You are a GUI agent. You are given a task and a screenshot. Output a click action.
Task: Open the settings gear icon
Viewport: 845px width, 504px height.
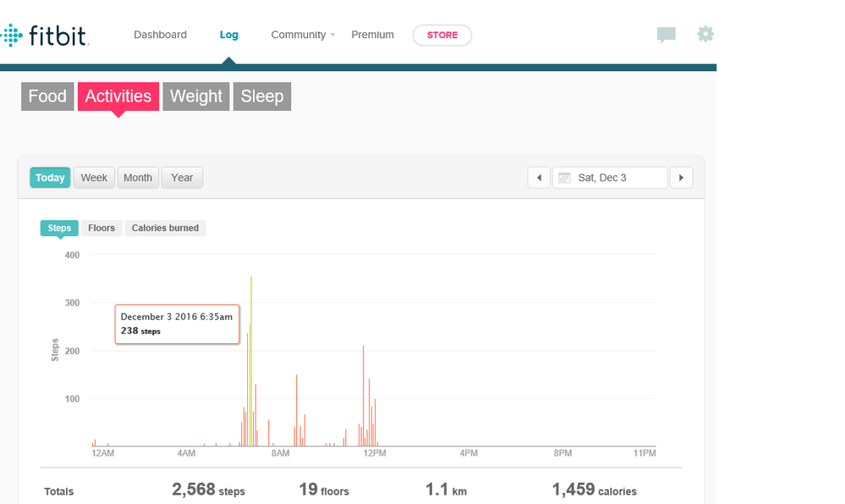(x=705, y=34)
